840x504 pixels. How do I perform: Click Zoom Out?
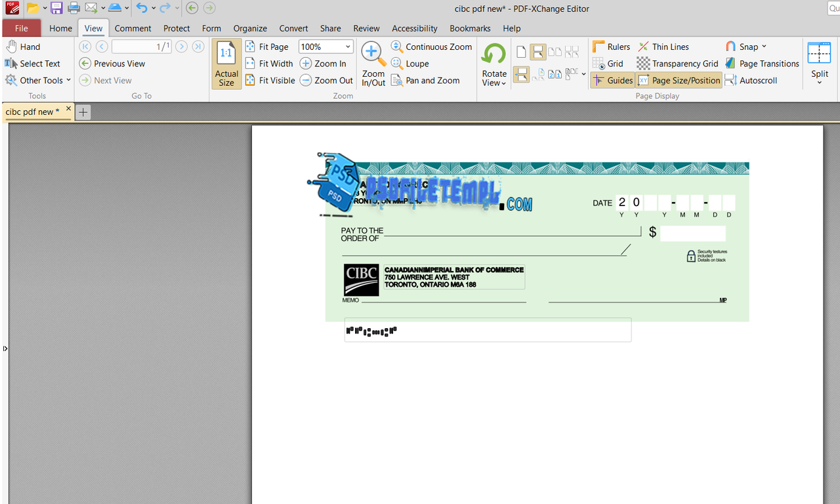tap(326, 80)
